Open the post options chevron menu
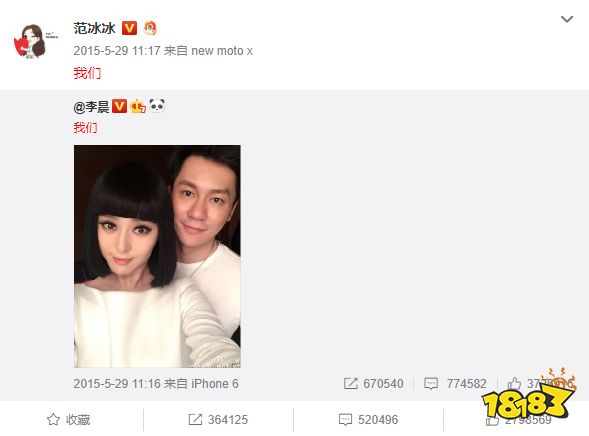This screenshot has height=436, width=589. [x=566, y=19]
